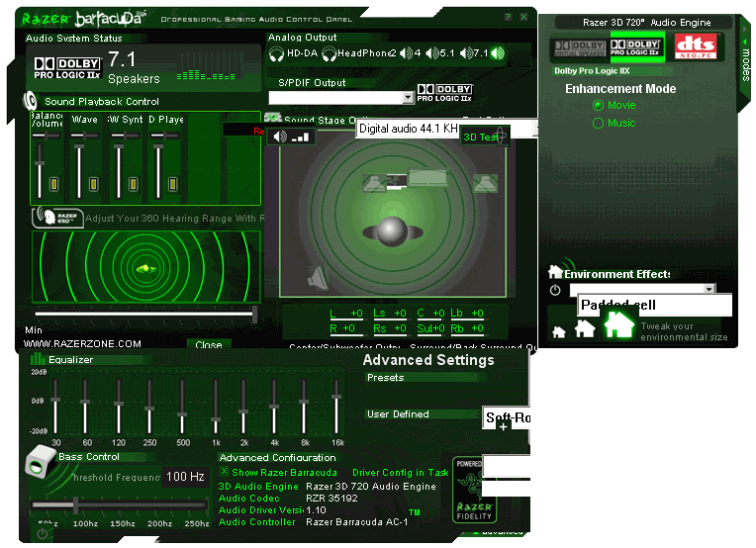Click the sound stage volume speaker icon
This screenshot has width=756, height=548.
pyautogui.click(x=280, y=137)
